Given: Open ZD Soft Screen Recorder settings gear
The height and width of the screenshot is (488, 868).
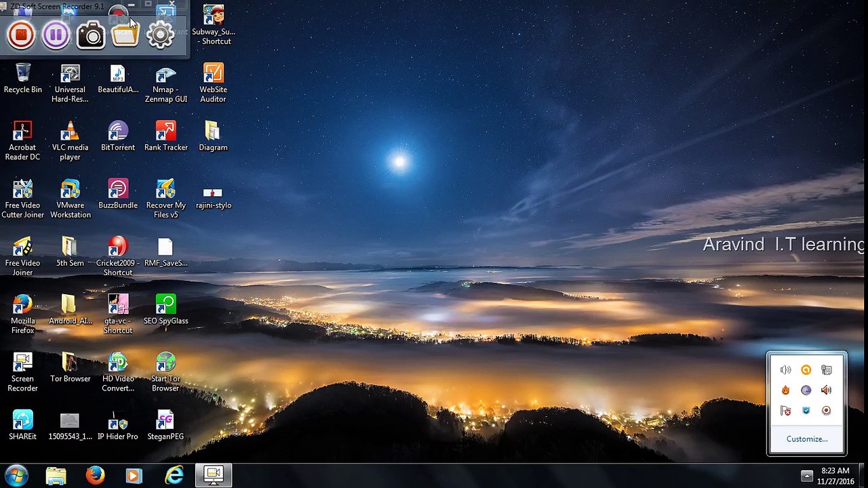Looking at the screenshot, I should point(161,35).
